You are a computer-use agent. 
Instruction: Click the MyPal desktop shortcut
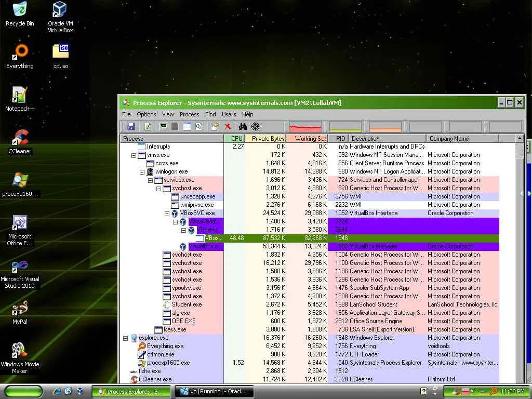(x=20, y=312)
